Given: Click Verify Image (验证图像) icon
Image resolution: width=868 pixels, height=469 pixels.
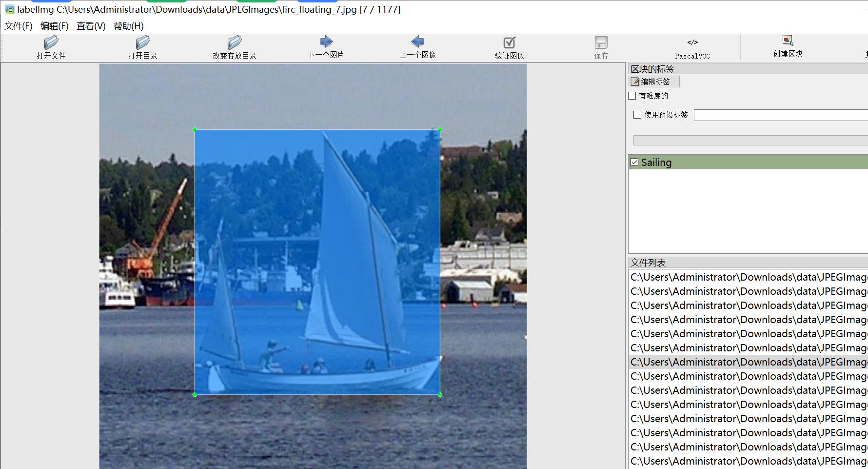Looking at the screenshot, I should (509, 42).
